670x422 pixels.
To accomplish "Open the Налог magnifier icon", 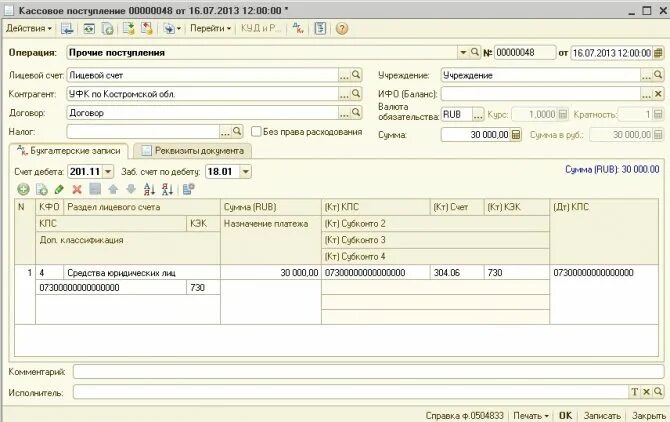I will 237,131.
